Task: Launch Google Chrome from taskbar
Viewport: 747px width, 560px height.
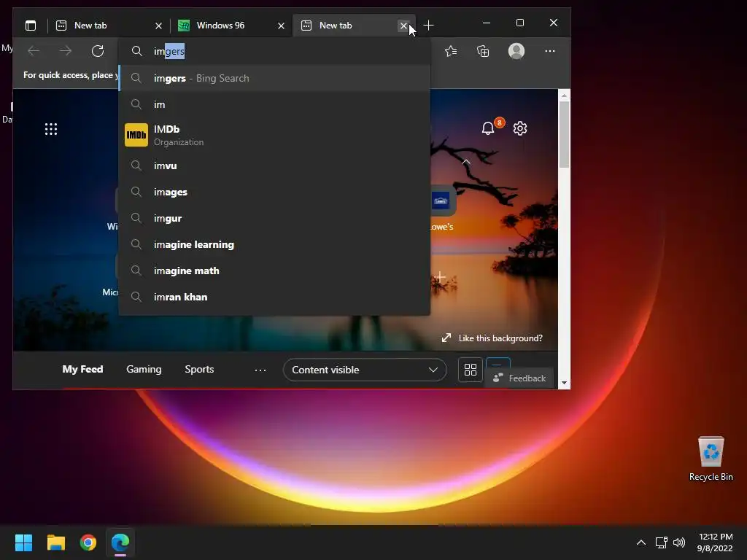Action: (88, 542)
